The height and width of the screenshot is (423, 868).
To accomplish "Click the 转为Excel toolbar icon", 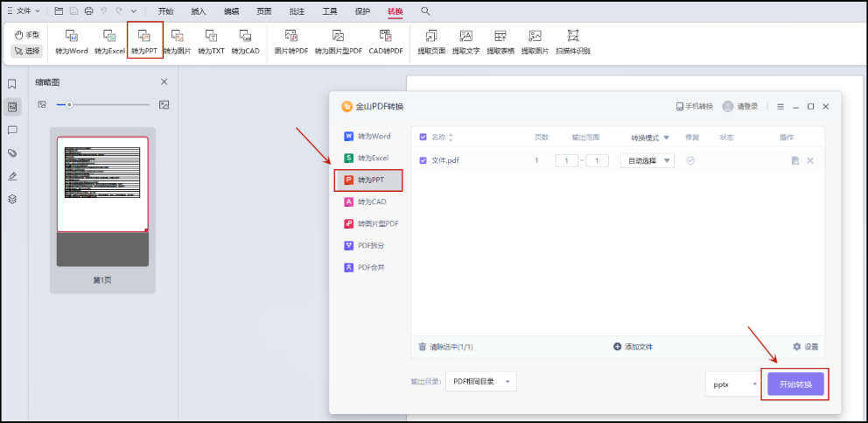I will 109,36.
